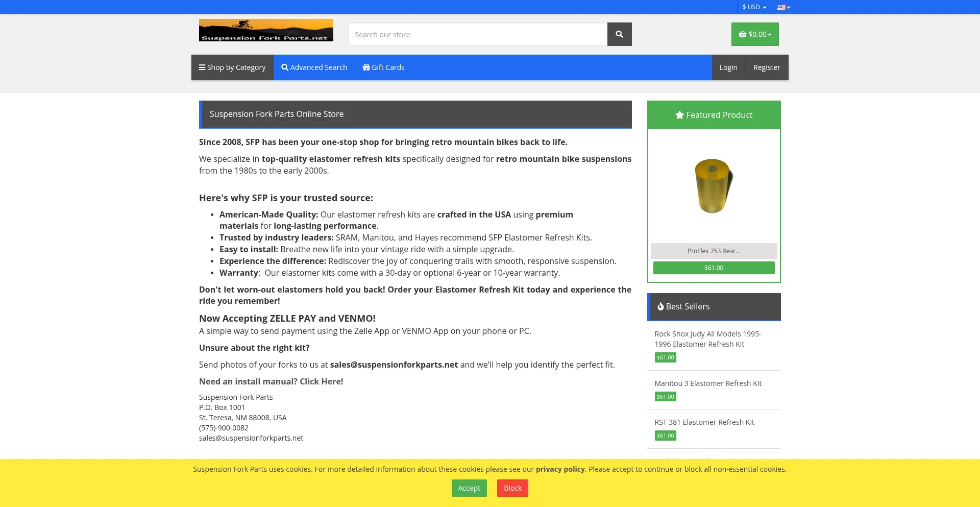Screen dimensions: 980x507
Task: Click the Rock Shox Judy $61.00 price tag
Action: tap(665, 357)
